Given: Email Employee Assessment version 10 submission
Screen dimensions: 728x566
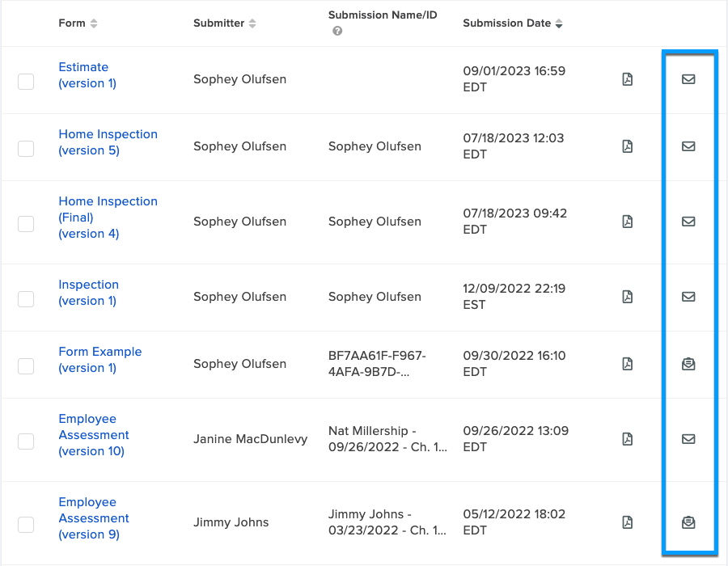Looking at the screenshot, I should (688, 439).
